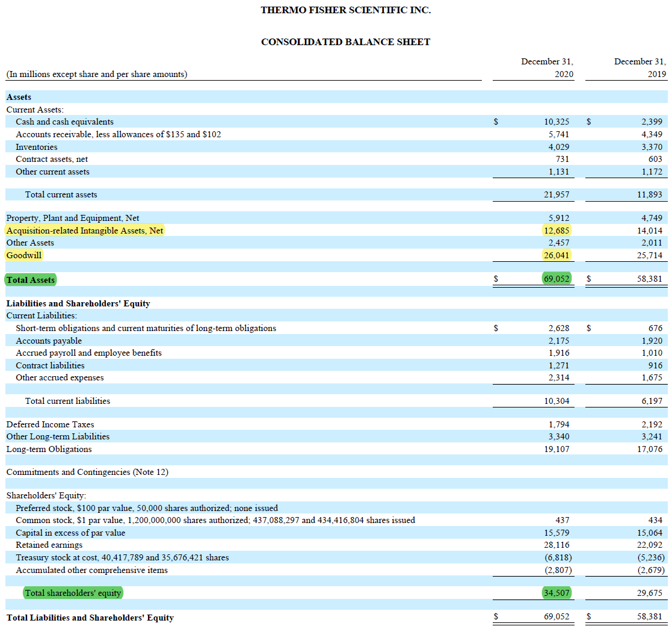Click the 'Deferred Income Taxes' label

pyautogui.click(x=50, y=424)
